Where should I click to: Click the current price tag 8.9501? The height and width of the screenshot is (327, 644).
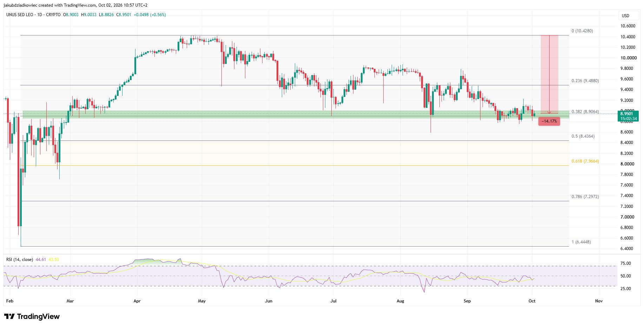click(x=628, y=116)
